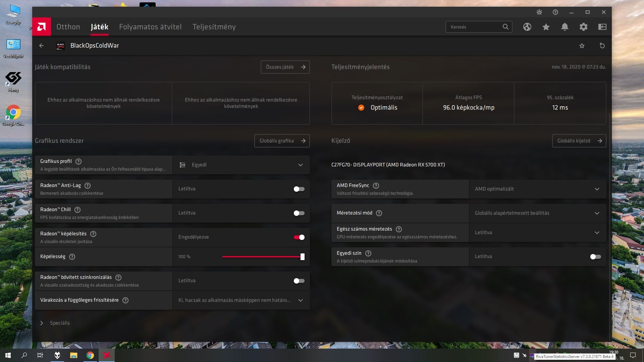Open the web browser globe icon

pos(527,27)
